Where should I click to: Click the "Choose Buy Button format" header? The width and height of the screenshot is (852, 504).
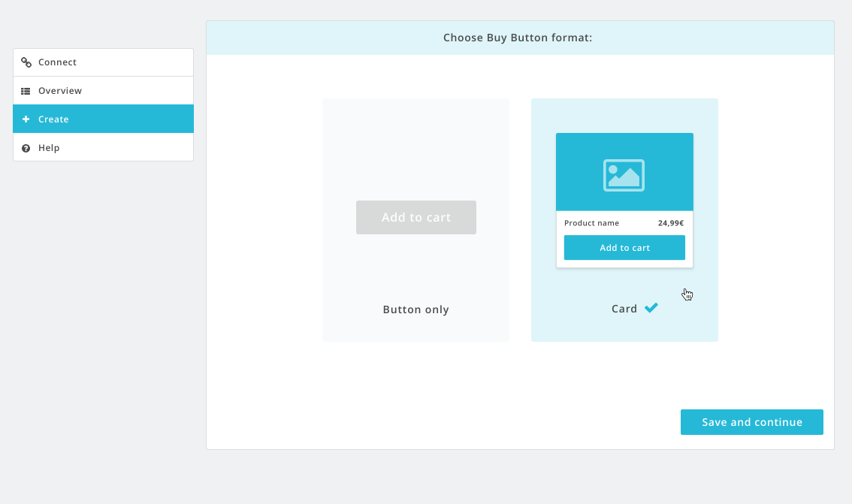pos(518,38)
